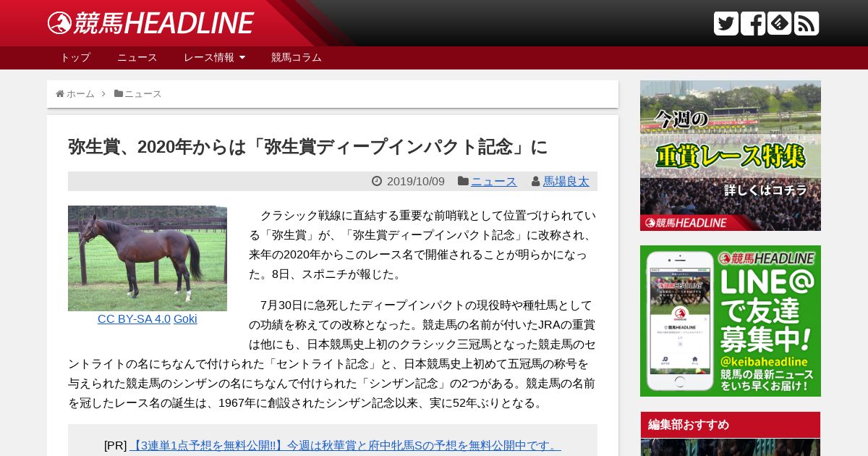
Task: Click the folder icon in article meta bar
Action: [x=463, y=181]
